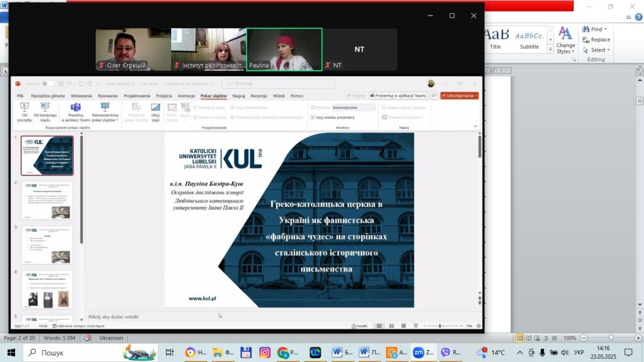Click the Replace icon in Editing group

tap(587, 40)
